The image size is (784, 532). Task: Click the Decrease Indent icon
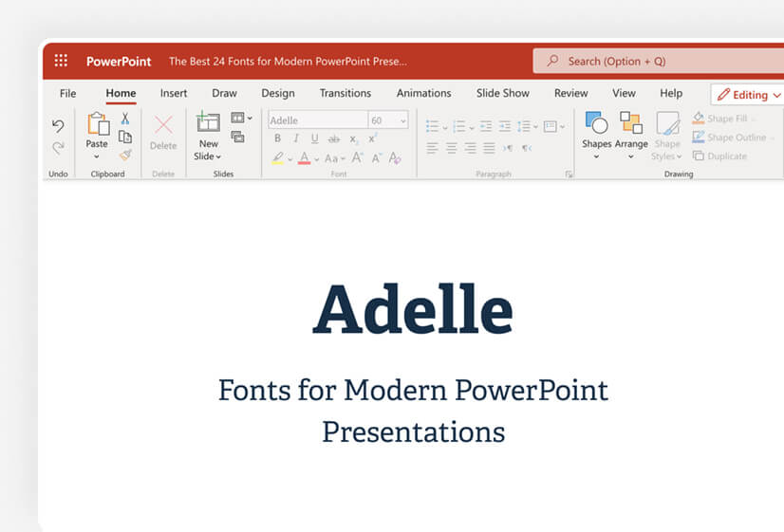click(486, 126)
